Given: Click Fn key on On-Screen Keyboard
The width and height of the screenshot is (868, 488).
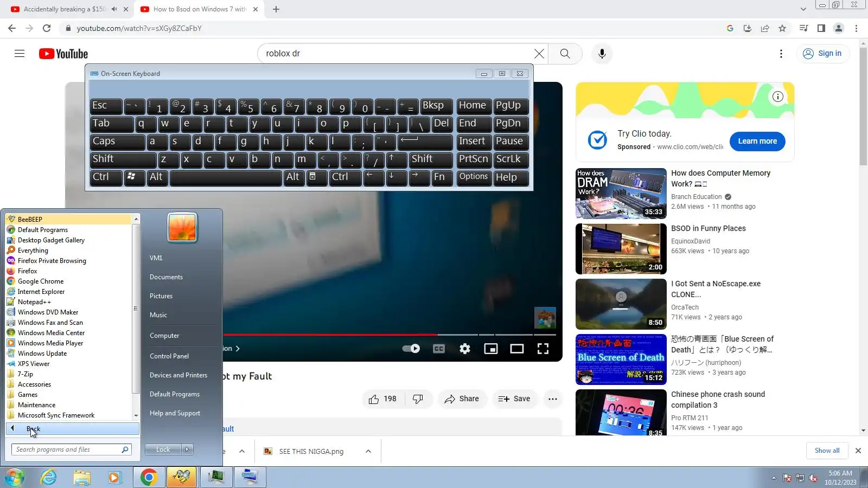Looking at the screenshot, I should (x=442, y=177).
